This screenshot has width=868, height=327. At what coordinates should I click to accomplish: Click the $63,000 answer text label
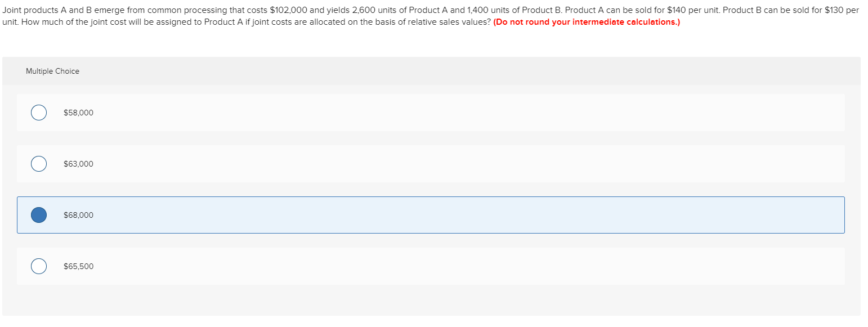(x=79, y=163)
